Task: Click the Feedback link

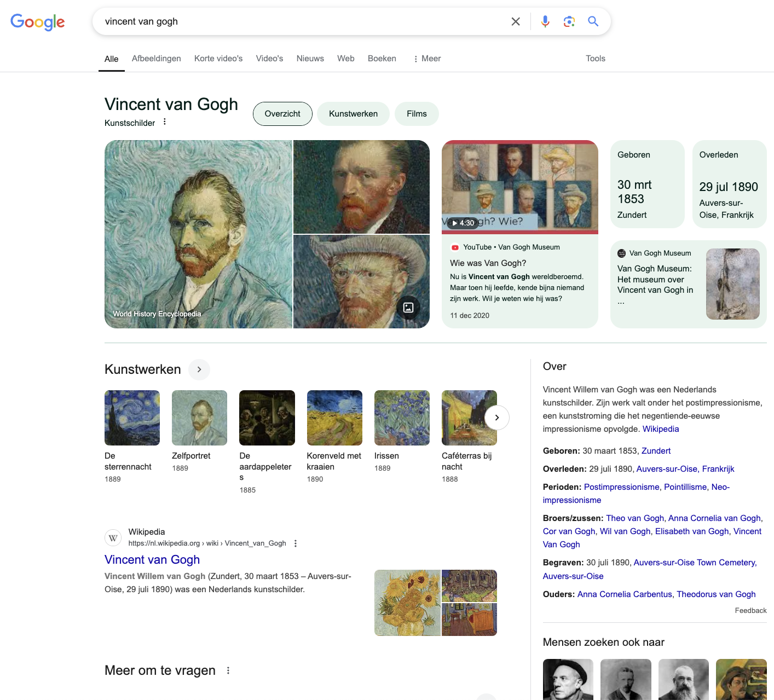Action: tap(750, 611)
